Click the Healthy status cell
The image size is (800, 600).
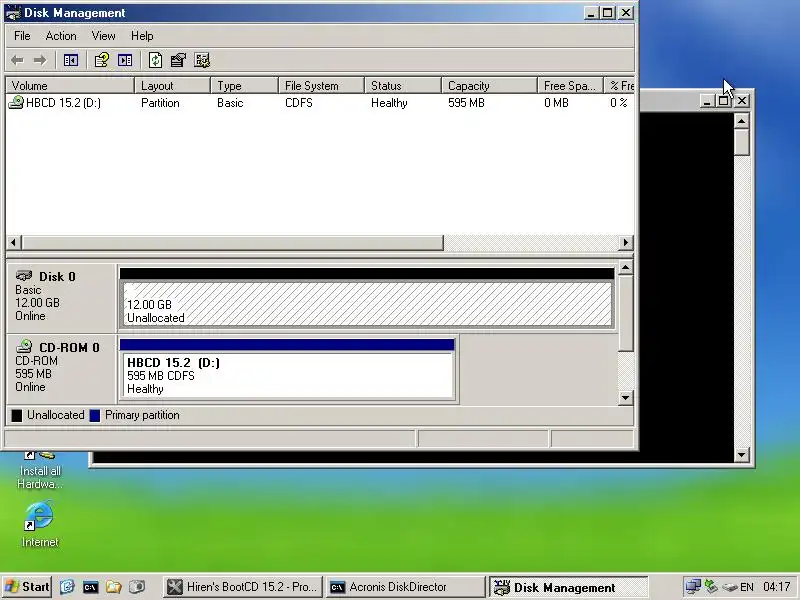[x=389, y=103]
